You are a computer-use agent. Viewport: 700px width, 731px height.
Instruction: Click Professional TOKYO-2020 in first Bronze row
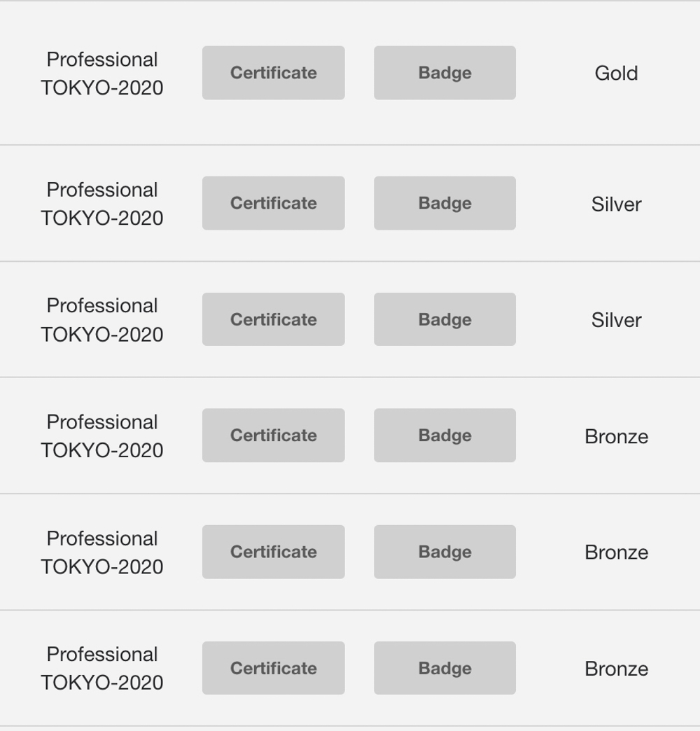pyautogui.click(x=102, y=436)
